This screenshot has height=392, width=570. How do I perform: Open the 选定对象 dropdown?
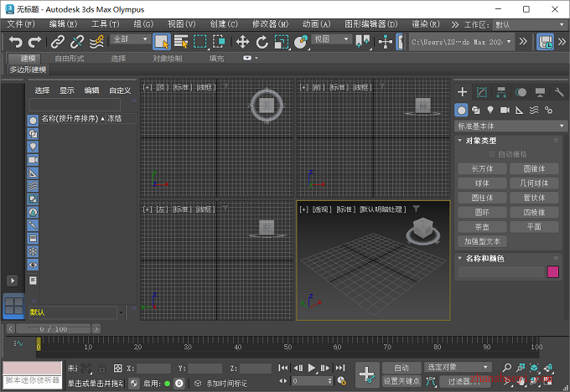[458, 368]
